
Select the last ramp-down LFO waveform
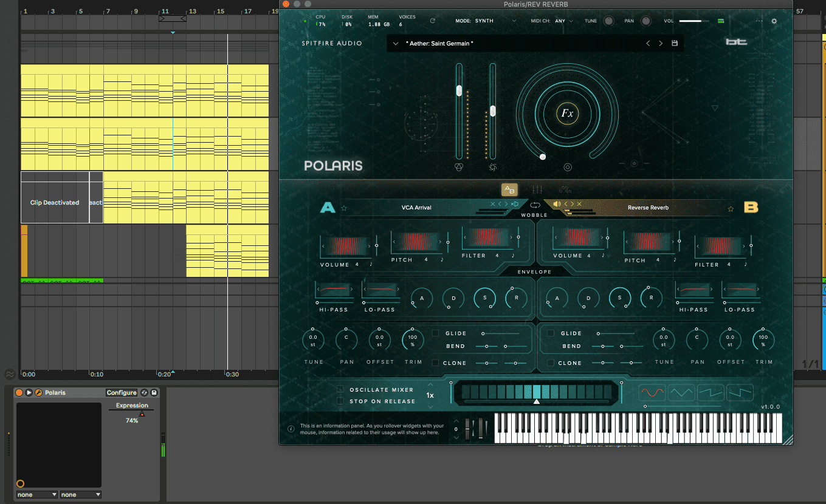(x=740, y=393)
